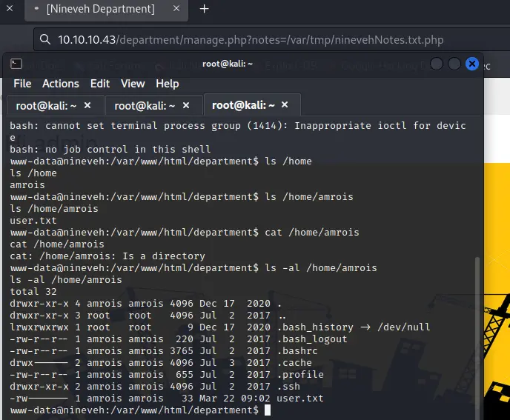The height and width of the screenshot is (420, 510).
Task: Click the terminal window icon in title bar
Action: pos(16,64)
